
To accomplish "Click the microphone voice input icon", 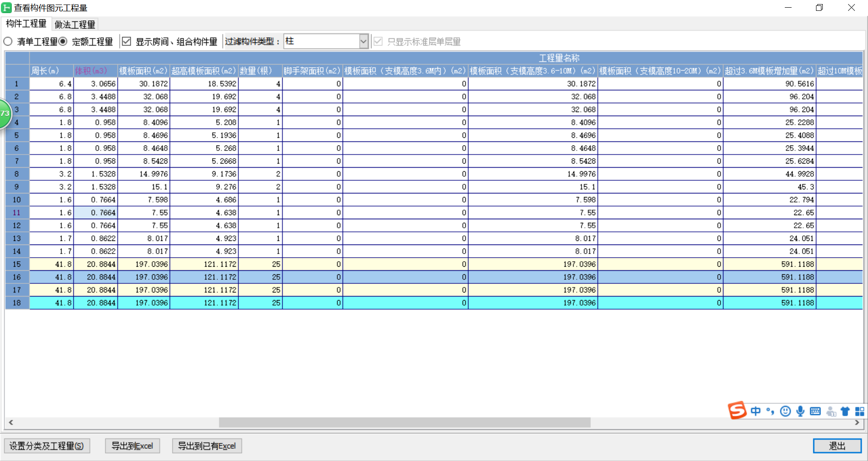I will (x=800, y=411).
